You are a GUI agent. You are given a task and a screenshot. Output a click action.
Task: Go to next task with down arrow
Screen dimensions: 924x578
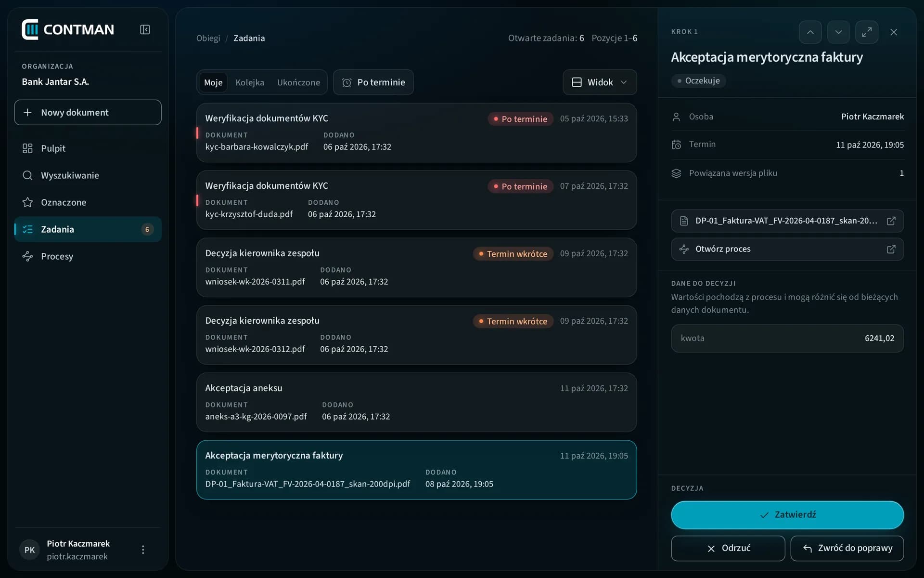(x=838, y=32)
